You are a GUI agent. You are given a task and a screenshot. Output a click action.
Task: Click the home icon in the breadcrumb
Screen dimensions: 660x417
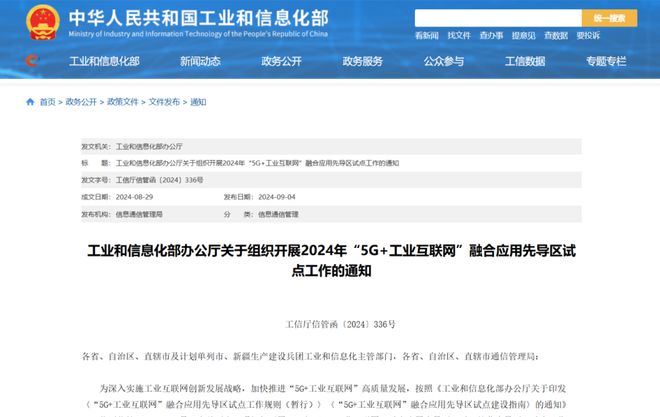tap(30, 102)
